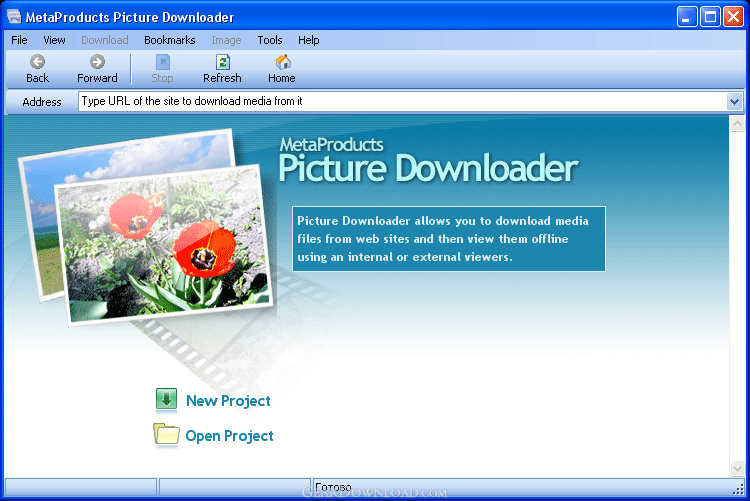Click the Open Project link
The height and width of the screenshot is (501, 750).
click(230, 436)
